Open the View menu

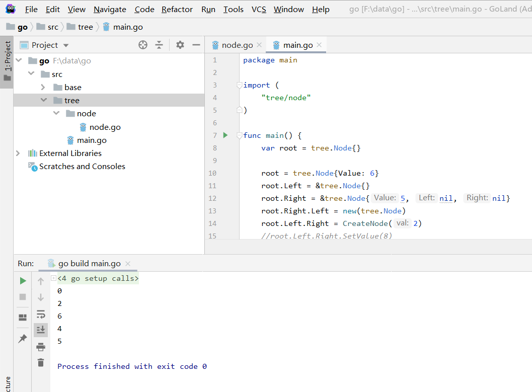pyautogui.click(x=77, y=10)
